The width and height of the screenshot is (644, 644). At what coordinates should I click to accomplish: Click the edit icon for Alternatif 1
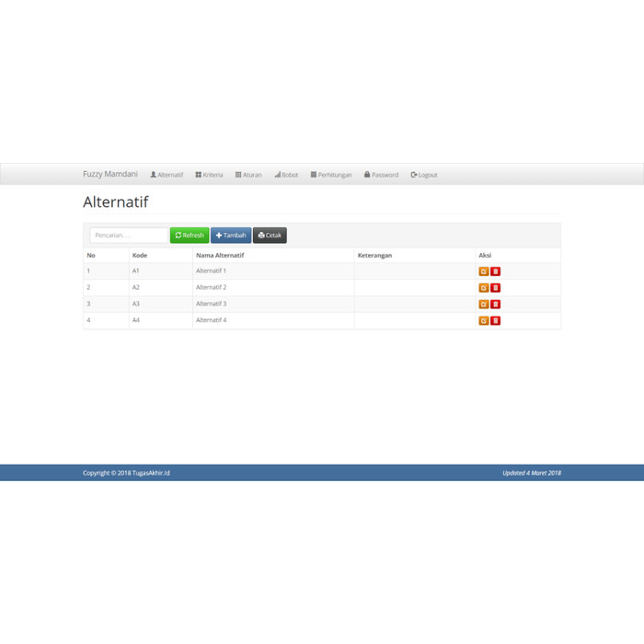[483, 271]
